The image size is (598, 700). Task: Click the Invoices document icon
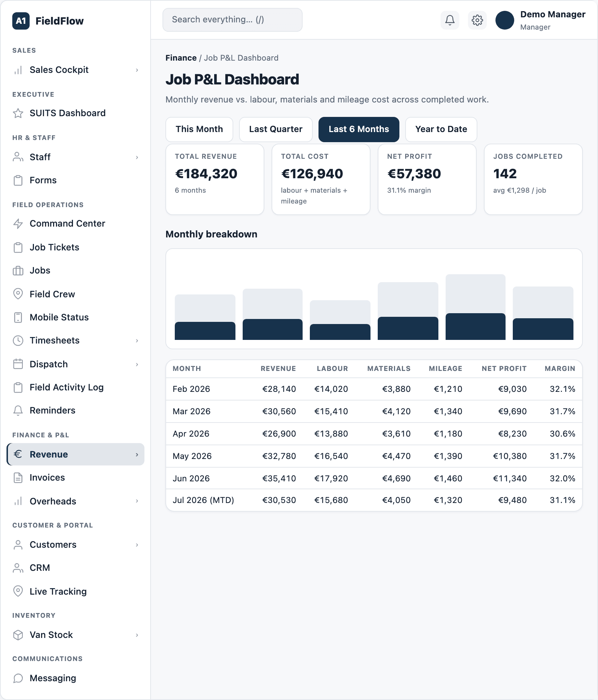click(18, 478)
